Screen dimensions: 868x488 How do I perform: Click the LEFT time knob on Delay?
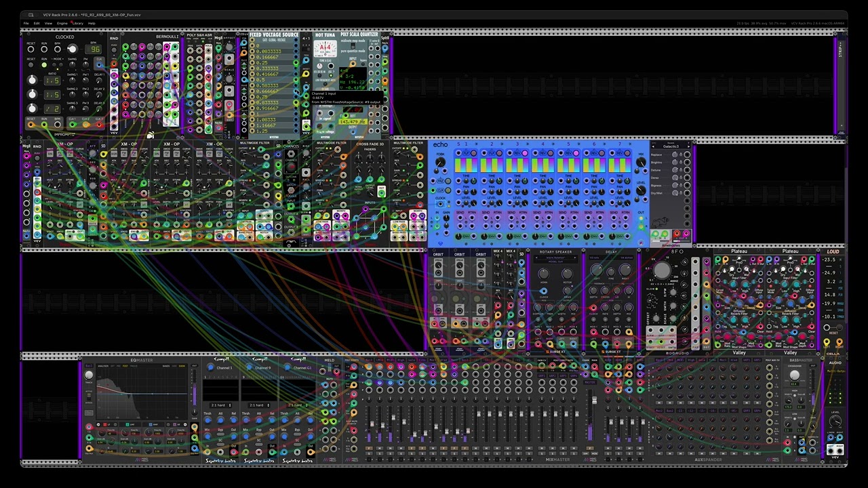coord(595,270)
